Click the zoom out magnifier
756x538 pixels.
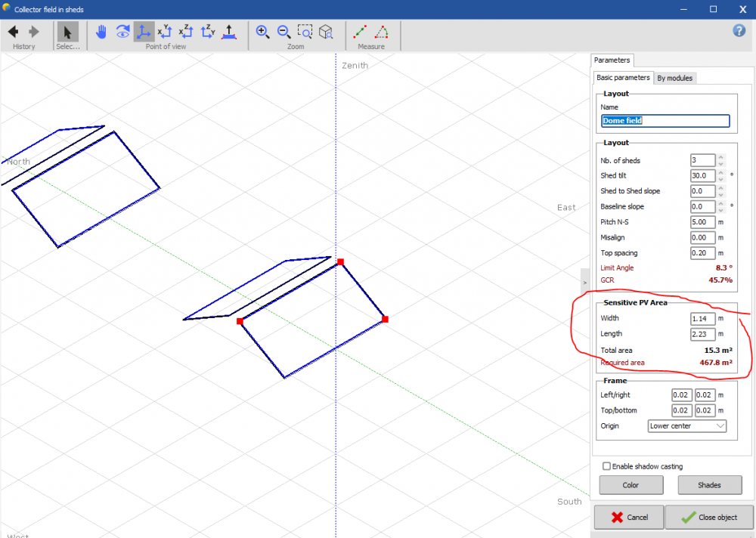pyautogui.click(x=283, y=32)
